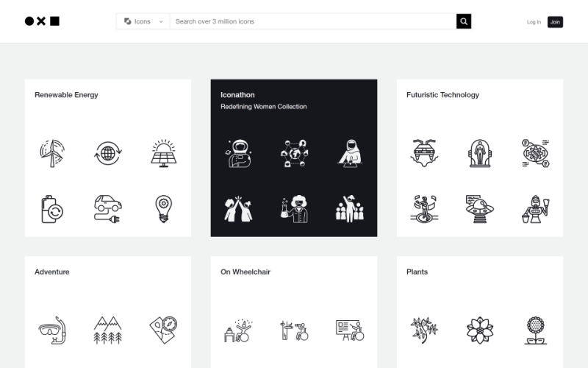Viewport: 588px width, 368px height.
Task: Open the Plants collection title
Action: pyautogui.click(x=417, y=272)
